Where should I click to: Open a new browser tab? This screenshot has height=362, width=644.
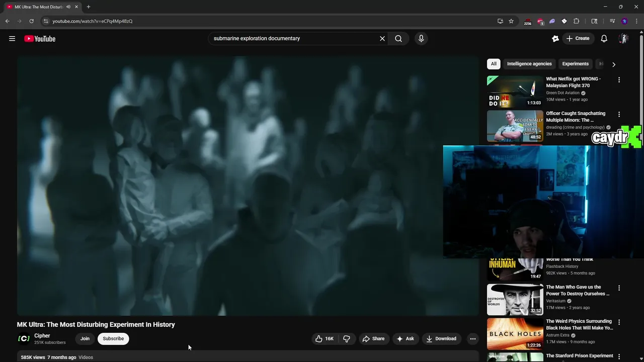pos(89,7)
